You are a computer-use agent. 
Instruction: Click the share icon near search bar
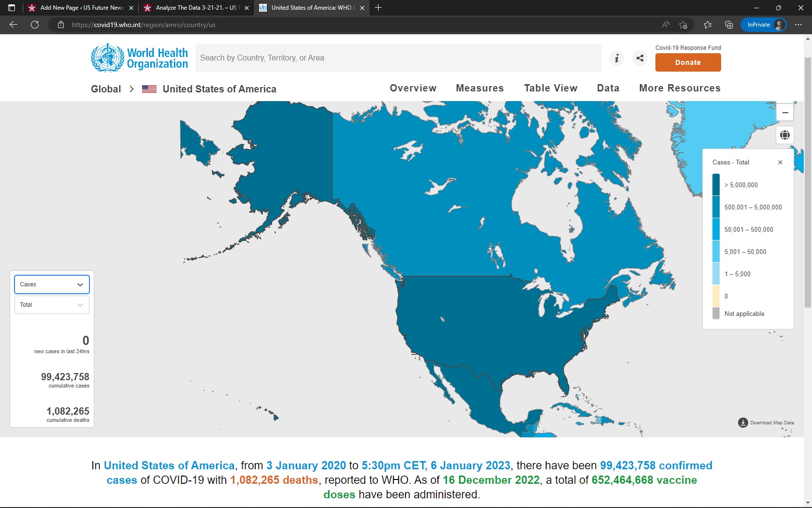click(640, 58)
